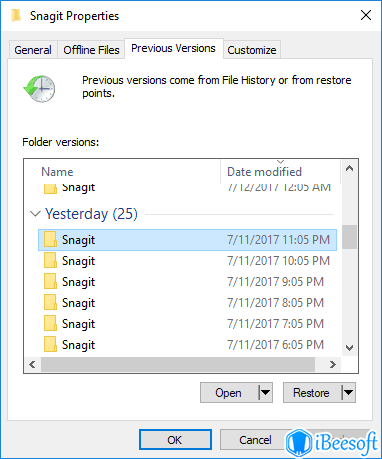Open the Customize tab
Image resolution: width=382 pixels, height=459 pixels.
(x=252, y=50)
